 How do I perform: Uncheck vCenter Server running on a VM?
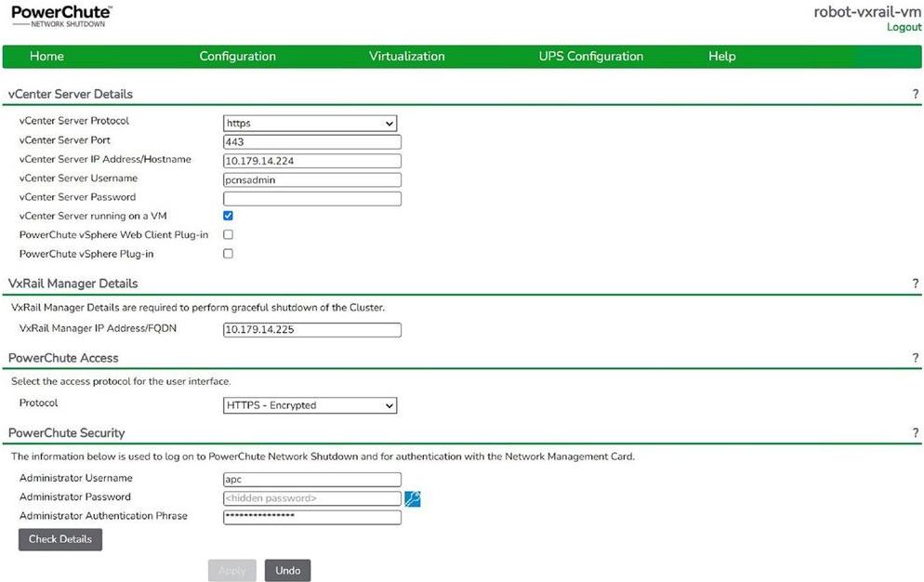[228, 216]
